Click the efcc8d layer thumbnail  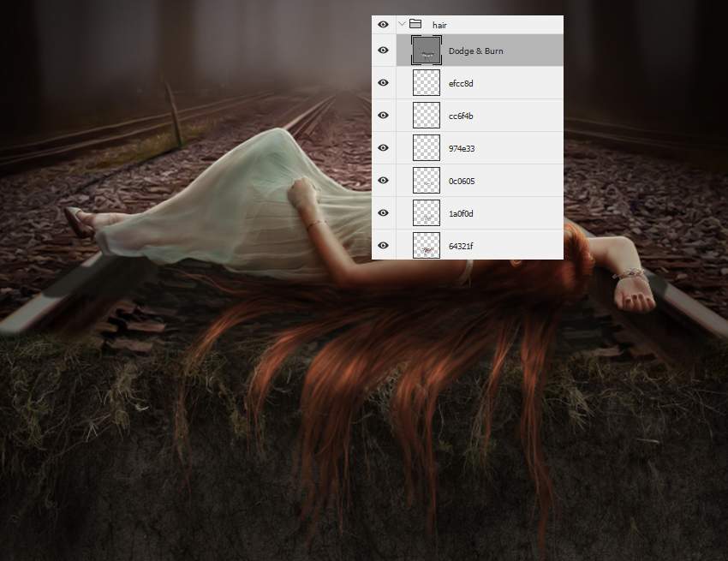tap(426, 83)
